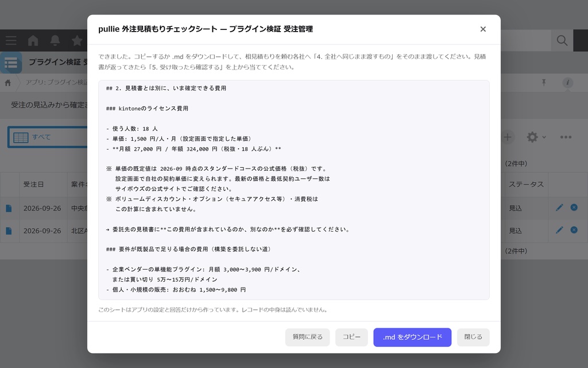This screenshot has height=368, width=588.
Task: Open the app info icon
Action: point(567,83)
